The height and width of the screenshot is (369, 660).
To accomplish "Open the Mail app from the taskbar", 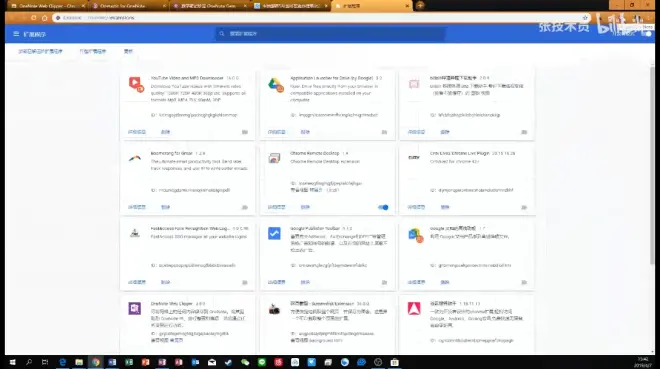I will (x=212, y=362).
